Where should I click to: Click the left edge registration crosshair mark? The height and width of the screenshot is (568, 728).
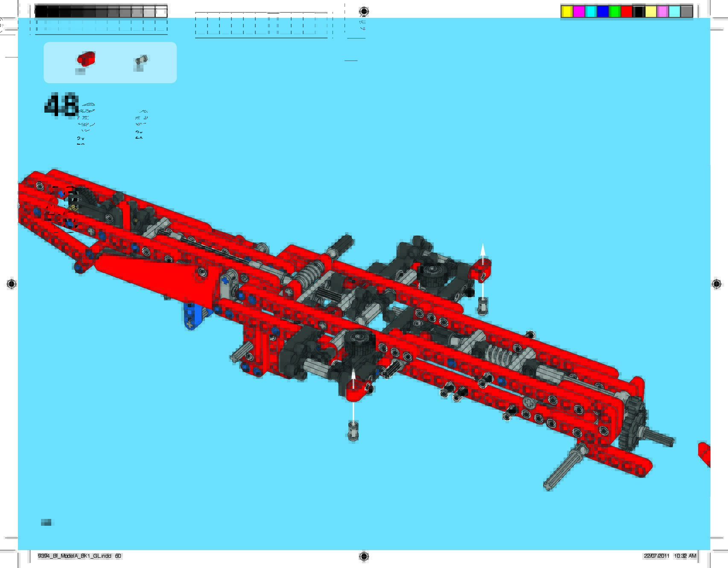click(12, 284)
